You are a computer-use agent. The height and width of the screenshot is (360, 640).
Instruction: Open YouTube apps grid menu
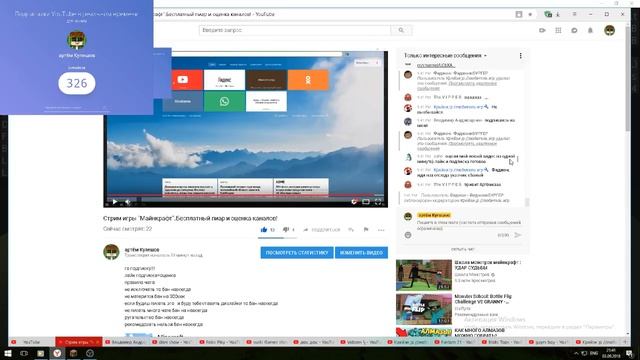click(558, 30)
